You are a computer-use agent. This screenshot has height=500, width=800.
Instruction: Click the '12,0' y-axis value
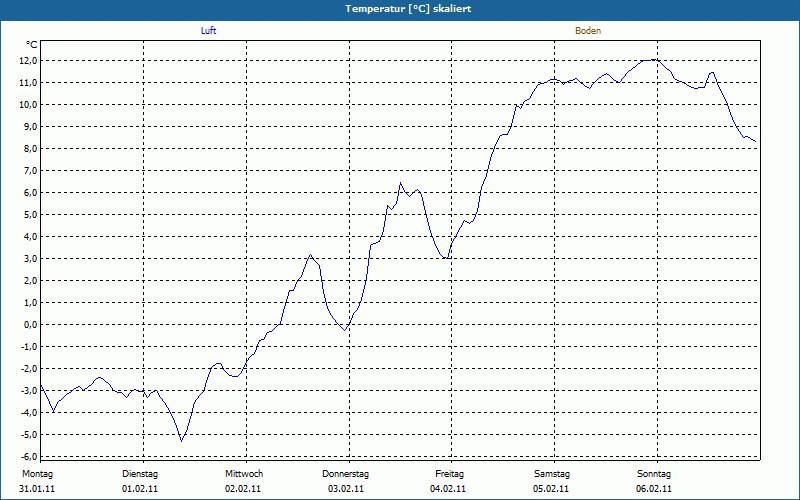(29, 61)
